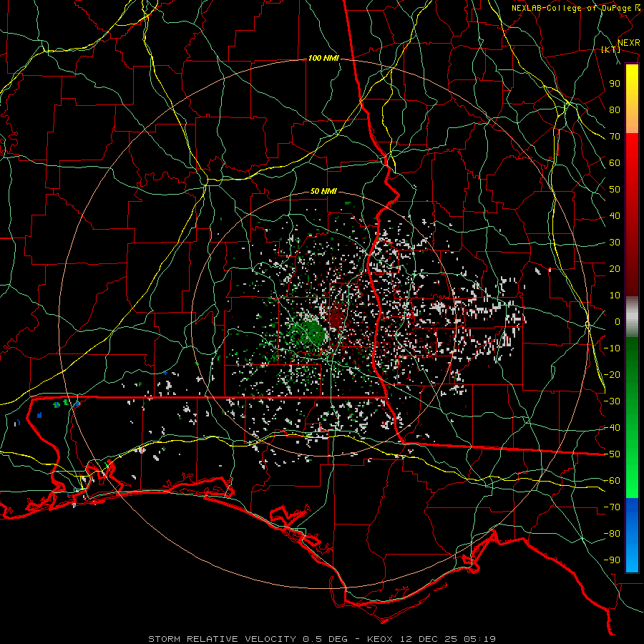Click the "NEXLAB-College of DuPage" header text

571,8
